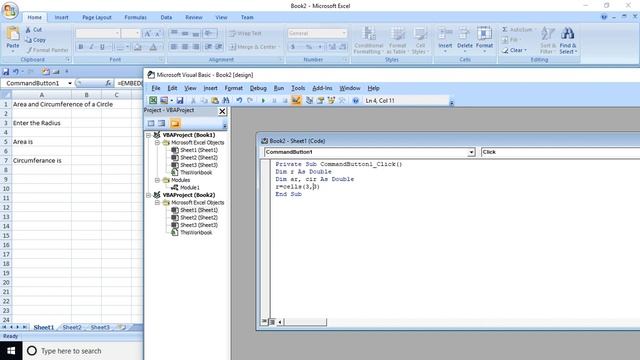
Task: Click View Object icon in Project panel
Action: pyautogui.click(x=162, y=123)
